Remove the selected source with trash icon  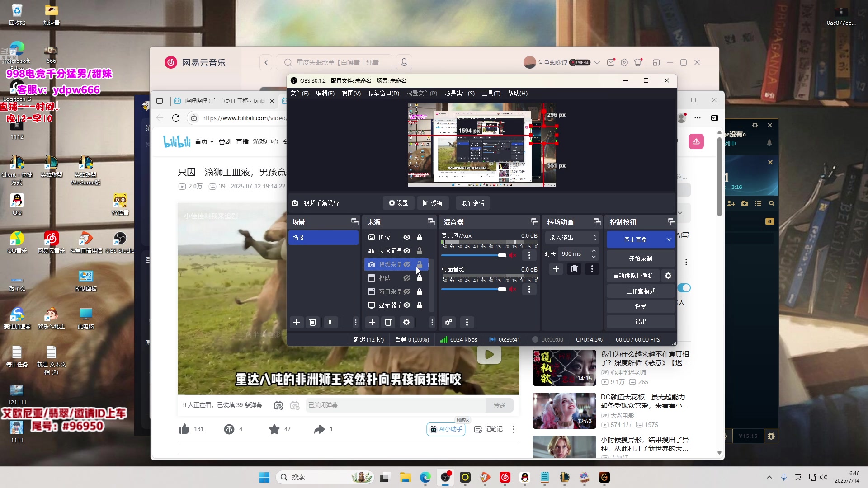pyautogui.click(x=388, y=322)
